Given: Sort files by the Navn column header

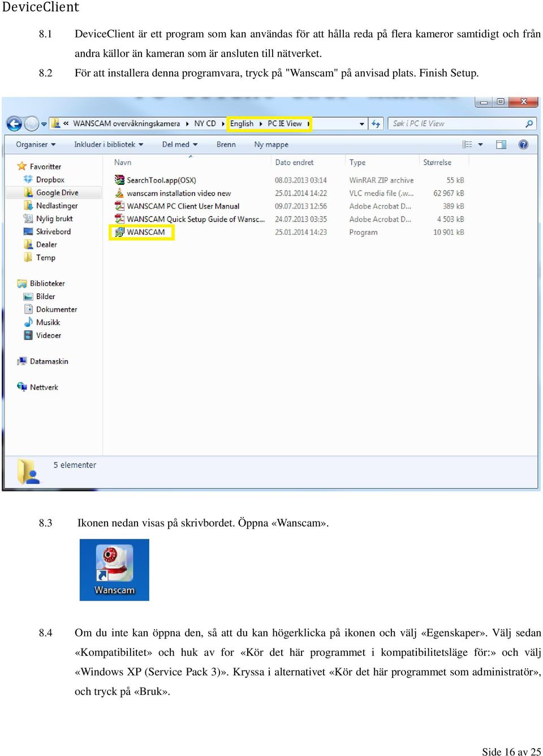Looking at the screenshot, I should coord(123,162).
